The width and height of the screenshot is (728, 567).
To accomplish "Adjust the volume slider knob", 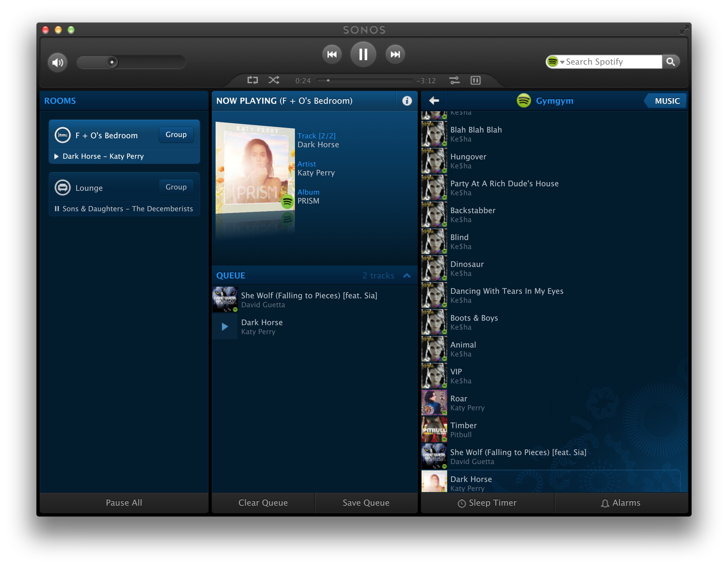I will 112,62.
